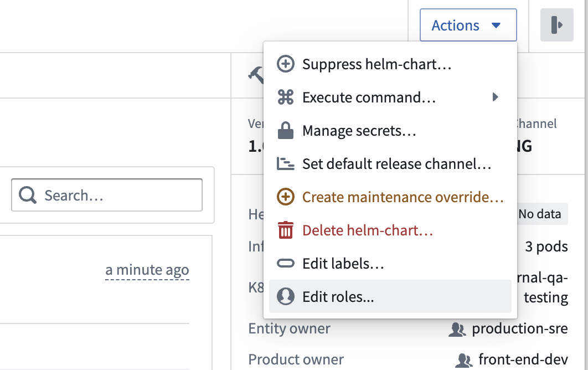Select Manage secrets from menu

390,131
